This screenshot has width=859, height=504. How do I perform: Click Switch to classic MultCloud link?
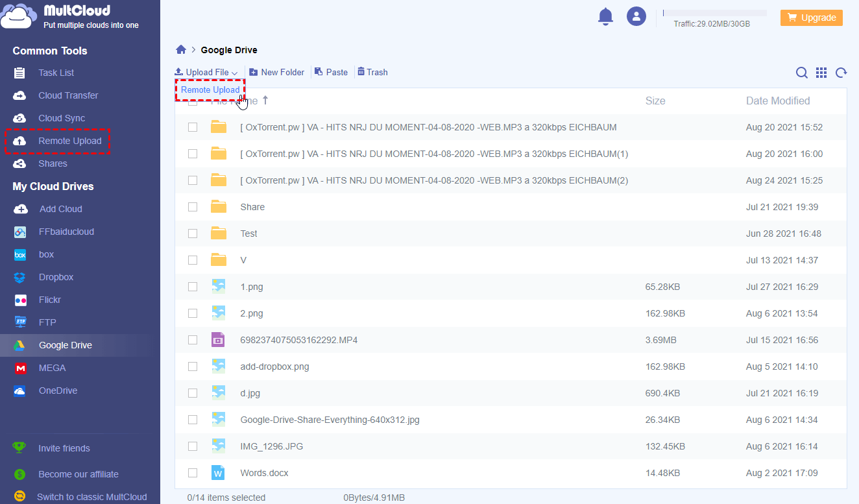tap(91, 497)
